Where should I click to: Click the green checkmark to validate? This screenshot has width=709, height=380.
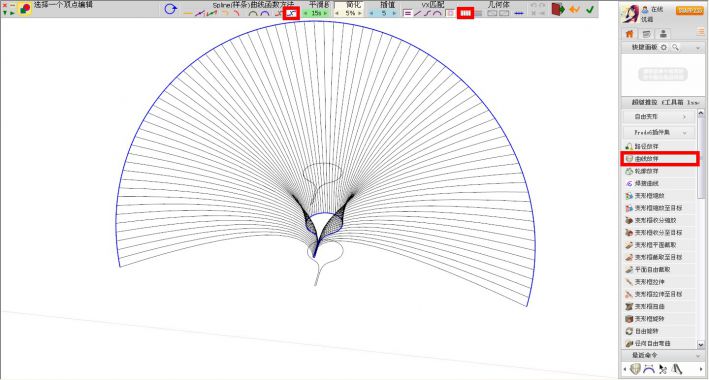590,9
